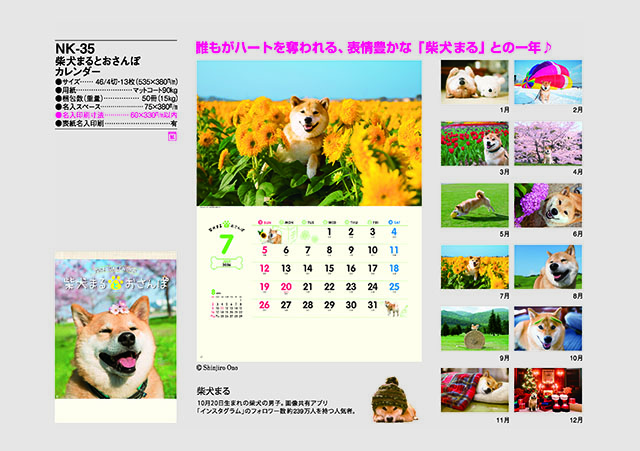This screenshot has width=640, height=451.
Task: Click the SAT weekday header on the calendar
Action: pyautogui.click(x=394, y=222)
